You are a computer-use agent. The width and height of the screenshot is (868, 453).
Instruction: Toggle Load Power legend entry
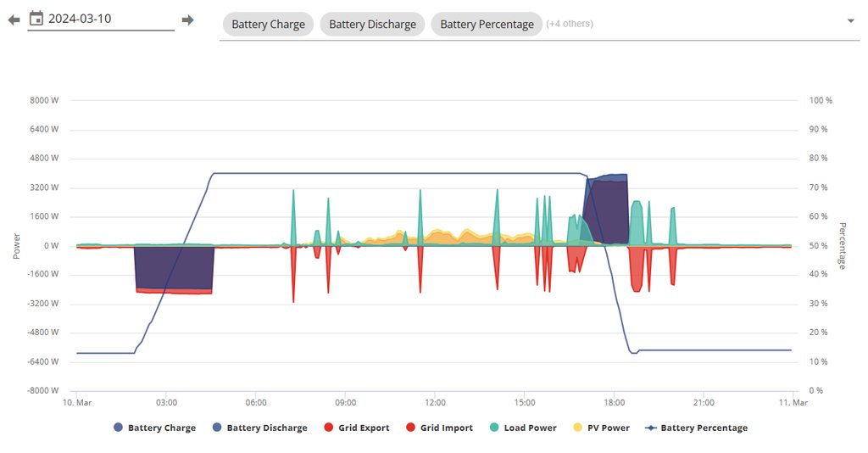pyautogui.click(x=530, y=428)
